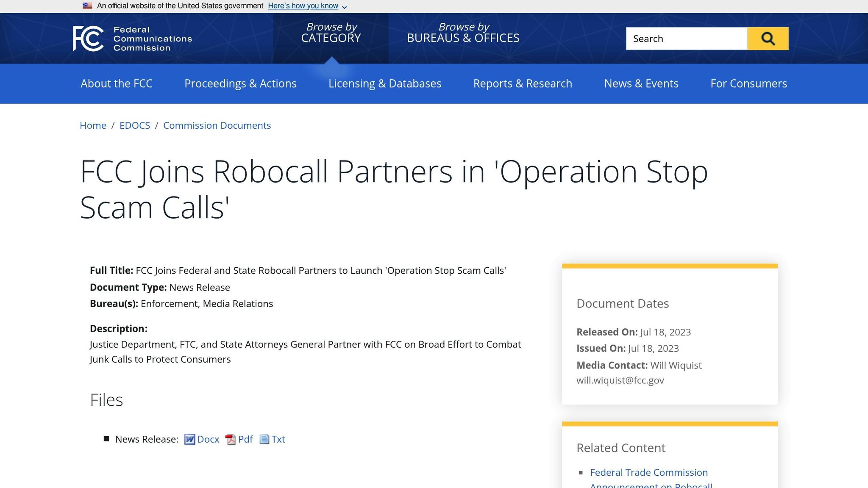The width and height of the screenshot is (868, 488).
Task: Click Document Dates heading
Action: pyautogui.click(x=623, y=303)
